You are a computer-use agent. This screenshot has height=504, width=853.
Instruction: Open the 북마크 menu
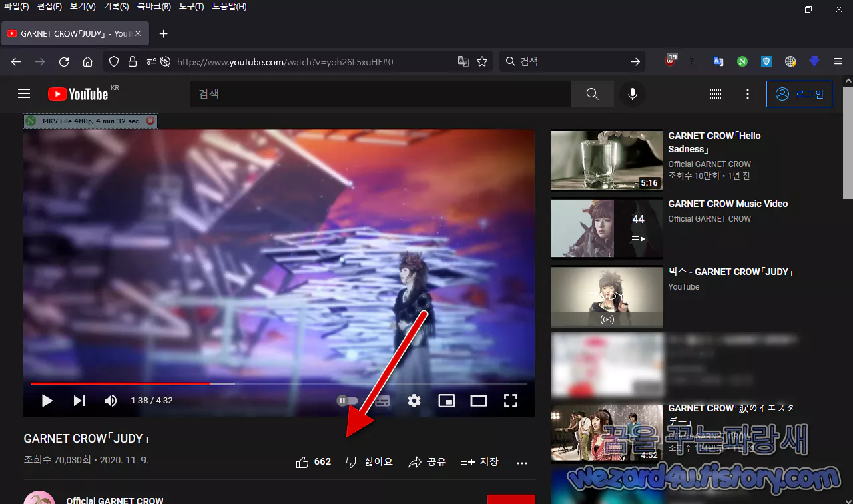point(153,7)
